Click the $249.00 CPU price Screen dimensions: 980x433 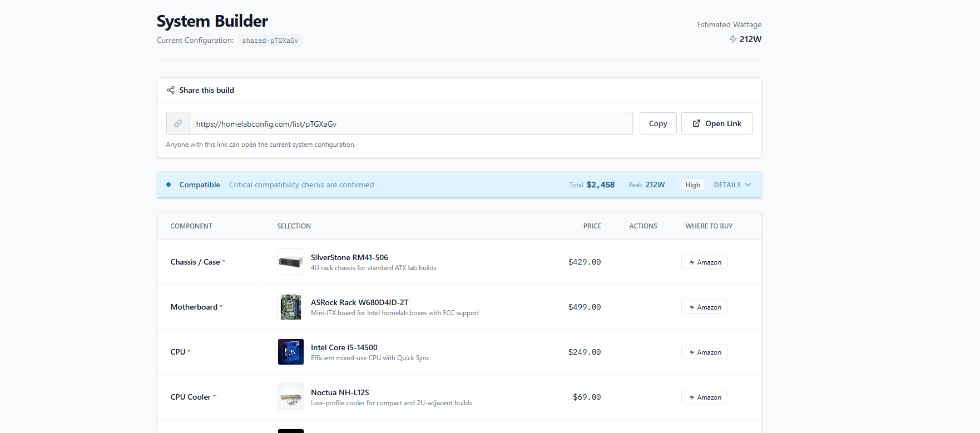tap(585, 352)
